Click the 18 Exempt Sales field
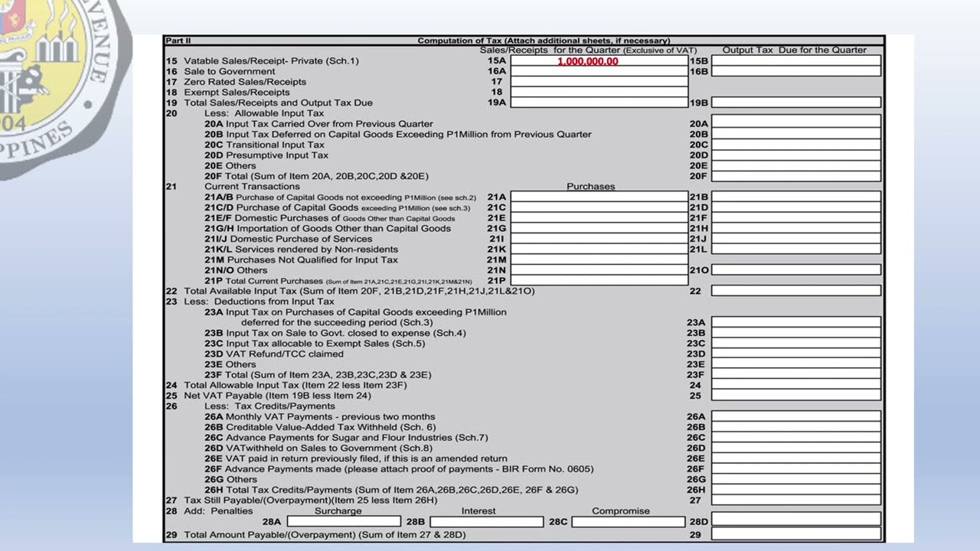This screenshot has height=551, width=980. click(599, 92)
